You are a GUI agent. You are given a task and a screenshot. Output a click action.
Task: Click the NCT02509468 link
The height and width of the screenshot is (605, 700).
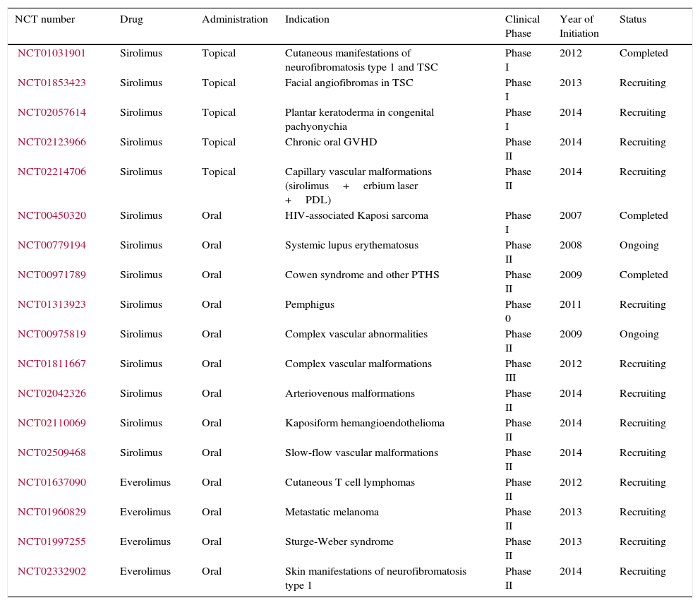[52, 453]
